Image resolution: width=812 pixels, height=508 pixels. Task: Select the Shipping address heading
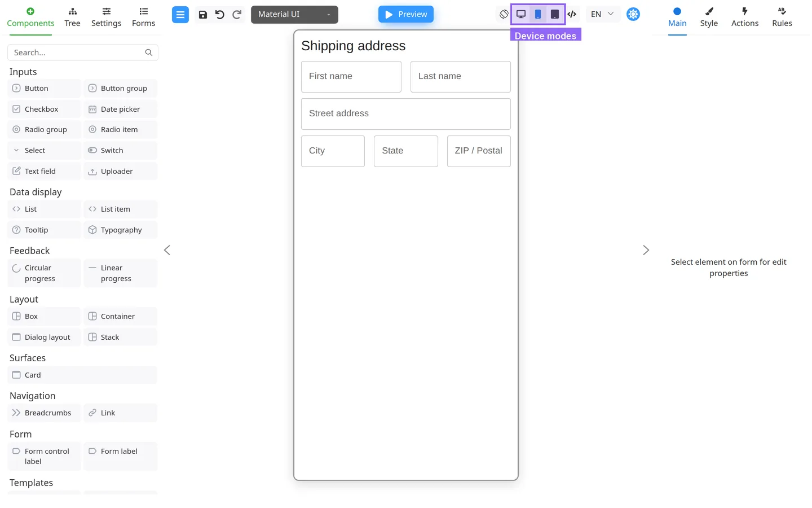pos(354,46)
